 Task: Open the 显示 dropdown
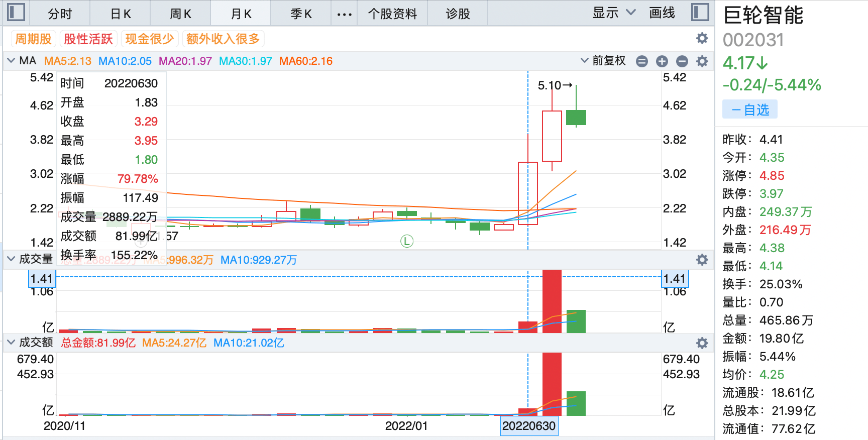(614, 13)
